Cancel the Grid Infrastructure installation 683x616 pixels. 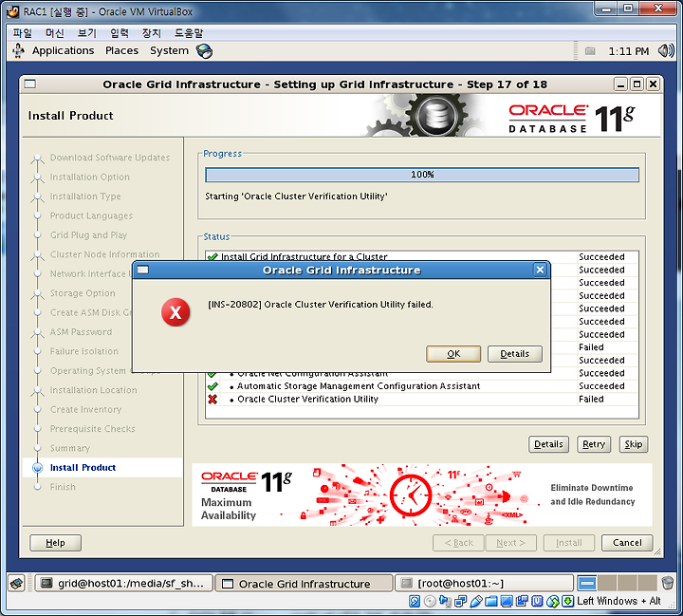point(627,543)
